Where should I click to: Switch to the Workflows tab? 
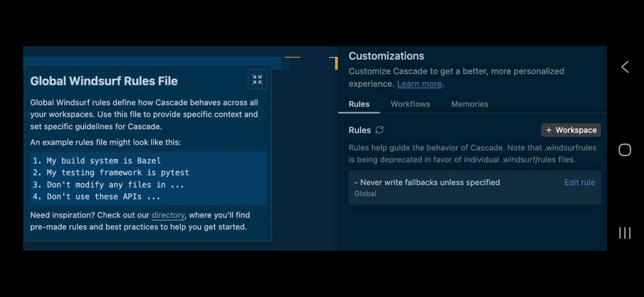pyautogui.click(x=411, y=104)
